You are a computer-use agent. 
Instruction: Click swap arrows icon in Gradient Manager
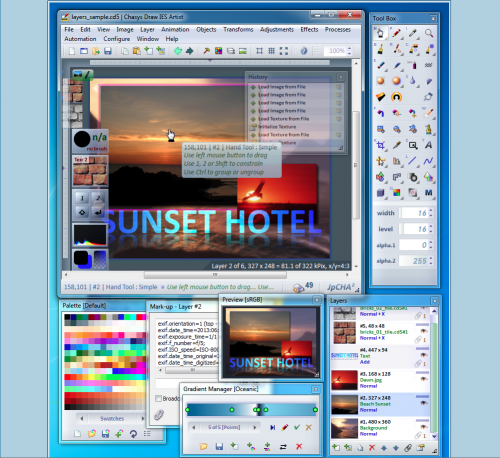tap(283, 447)
